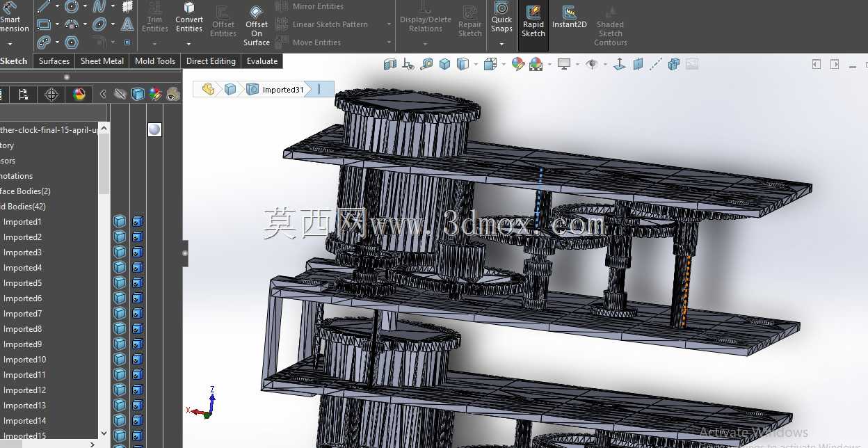The width and height of the screenshot is (868, 448).
Task: Click the Mirror Entities button
Action: (310, 6)
